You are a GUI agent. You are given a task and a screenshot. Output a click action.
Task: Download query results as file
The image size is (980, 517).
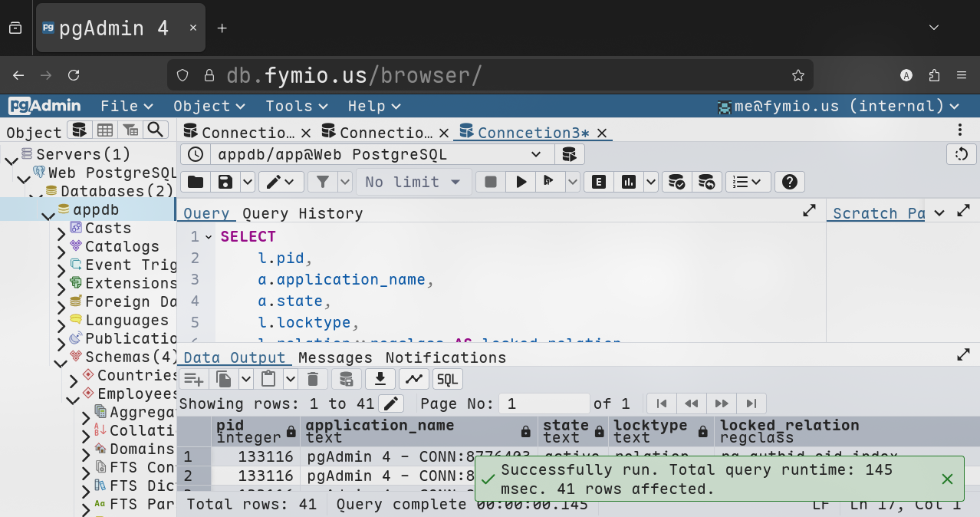coord(380,379)
